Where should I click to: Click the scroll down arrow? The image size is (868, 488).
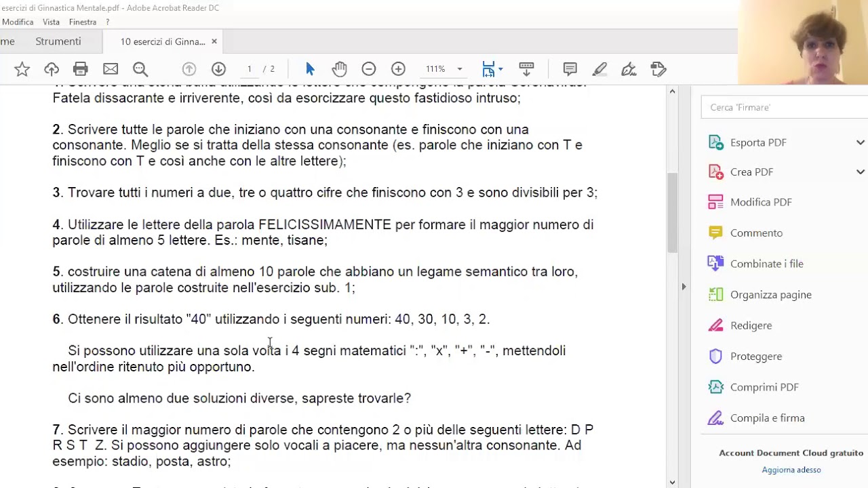click(672, 483)
